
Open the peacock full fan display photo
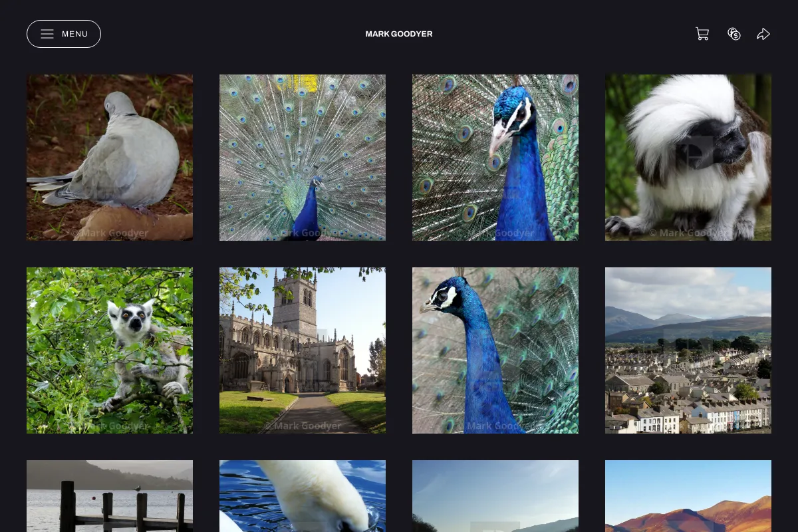tap(303, 158)
